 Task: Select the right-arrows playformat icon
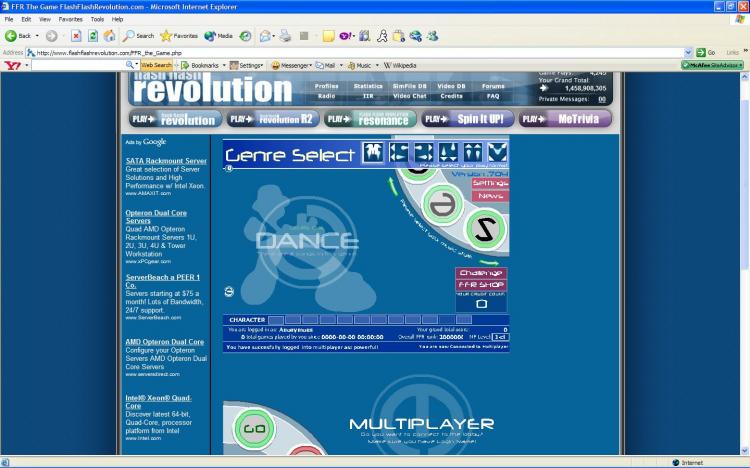click(x=423, y=153)
